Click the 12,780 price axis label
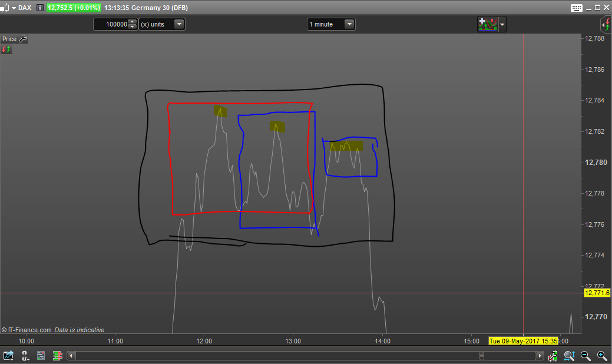This screenshot has height=364, width=612. pos(596,163)
